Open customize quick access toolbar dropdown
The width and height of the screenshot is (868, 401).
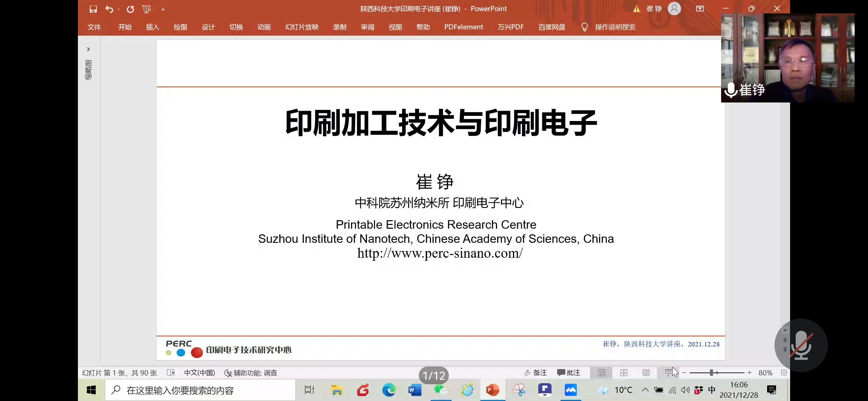click(163, 10)
